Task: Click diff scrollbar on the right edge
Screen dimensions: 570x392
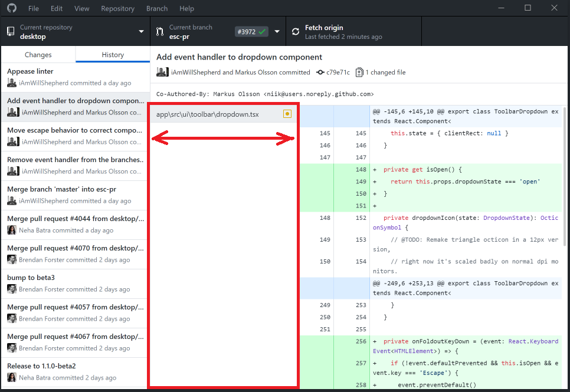Action: (x=564, y=177)
